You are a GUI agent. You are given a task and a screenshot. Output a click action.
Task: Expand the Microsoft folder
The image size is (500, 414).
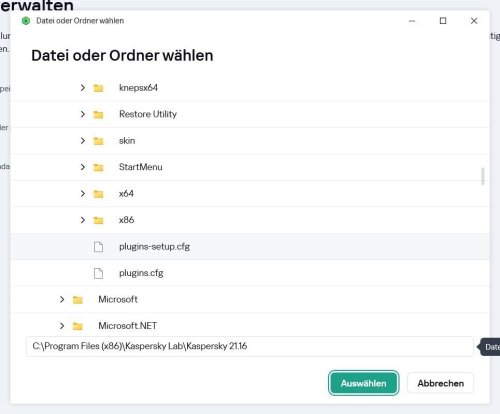[62, 299]
